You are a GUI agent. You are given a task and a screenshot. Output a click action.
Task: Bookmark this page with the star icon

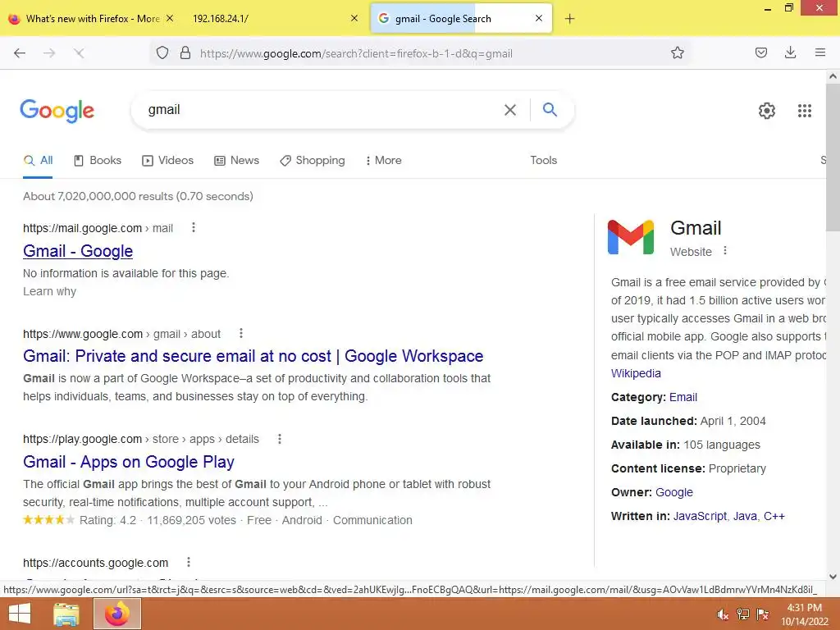point(678,52)
